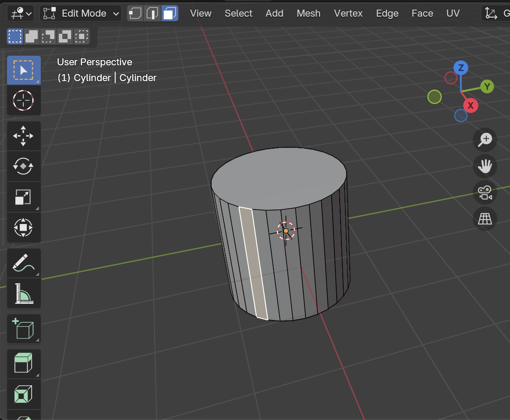This screenshot has height=420, width=510.
Task: Open the View menu
Action: point(201,13)
